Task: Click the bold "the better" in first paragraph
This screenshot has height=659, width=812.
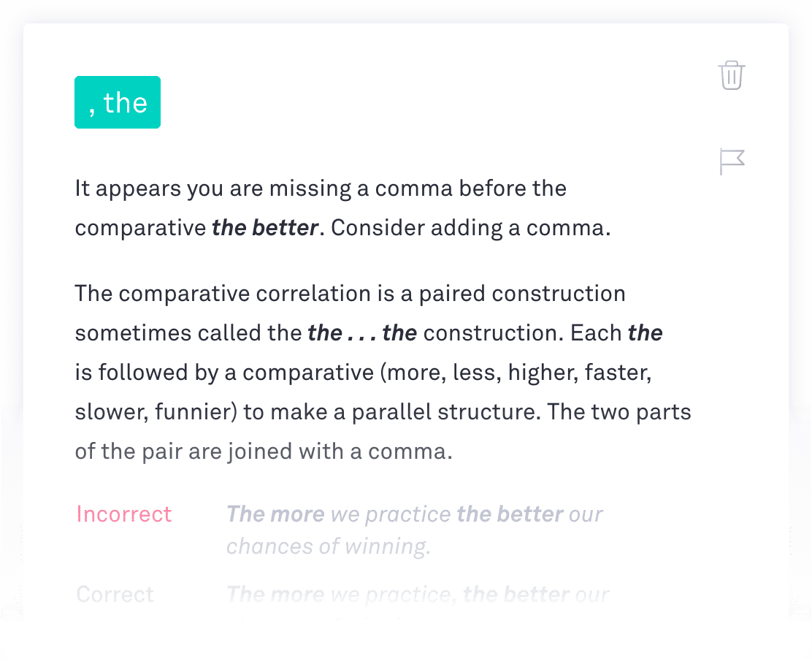Action: point(265,228)
